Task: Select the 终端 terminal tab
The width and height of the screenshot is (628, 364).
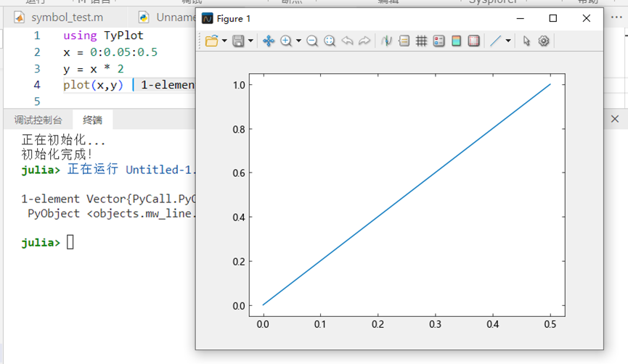Action: click(x=92, y=120)
